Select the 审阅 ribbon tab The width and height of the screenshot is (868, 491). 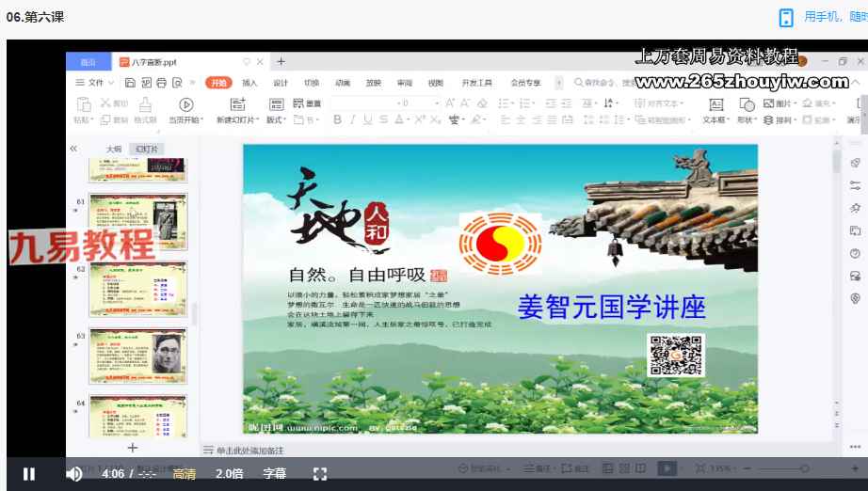(405, 83)
